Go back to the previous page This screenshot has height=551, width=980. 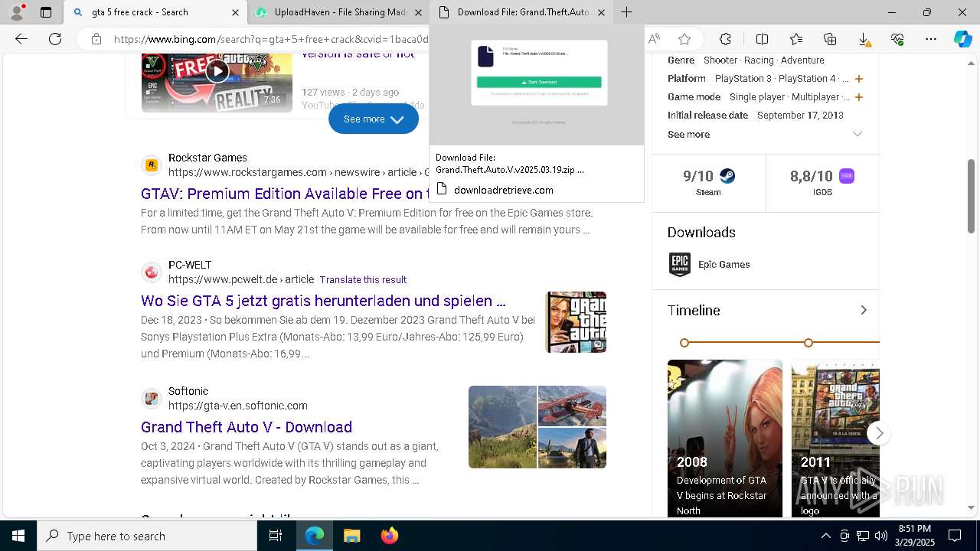pyautogui.click(x=21, y=39)
